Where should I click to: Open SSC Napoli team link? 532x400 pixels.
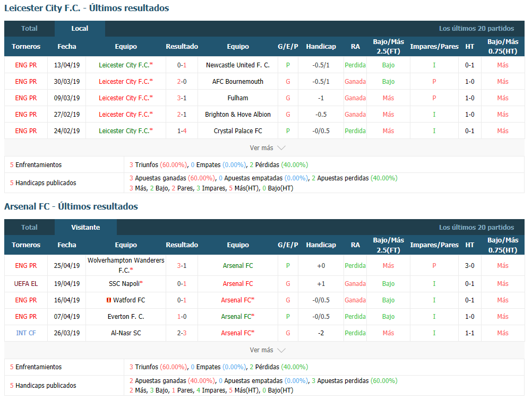(124, 283)
